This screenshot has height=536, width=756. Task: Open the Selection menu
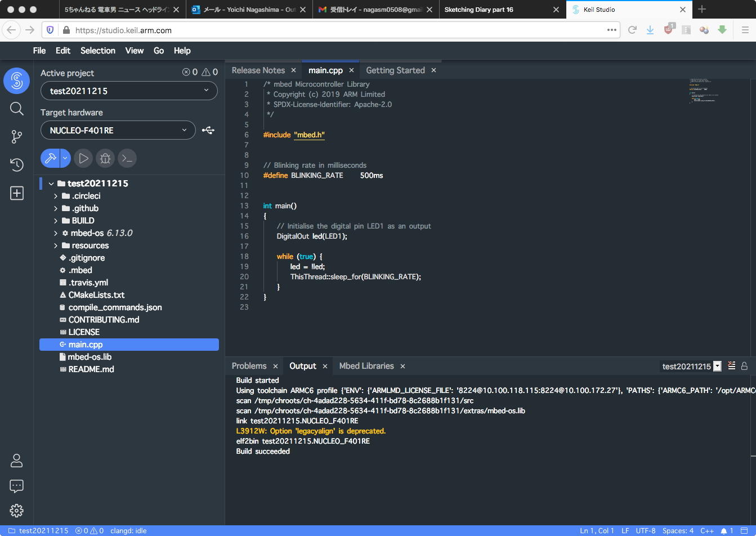click(98, 51)
